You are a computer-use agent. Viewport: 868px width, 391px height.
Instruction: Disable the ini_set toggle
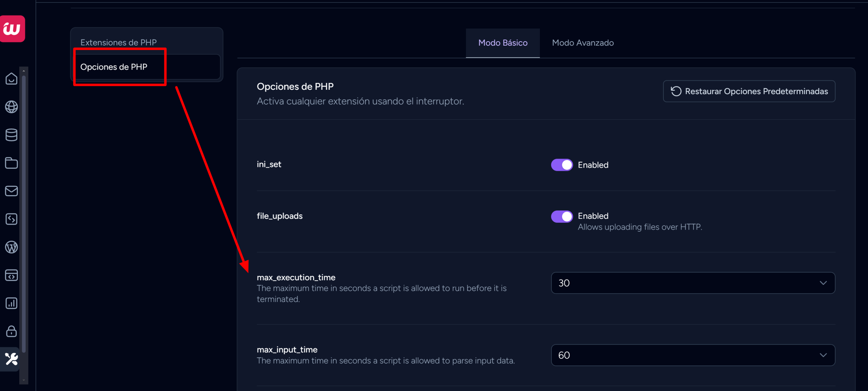click(562, 165)
